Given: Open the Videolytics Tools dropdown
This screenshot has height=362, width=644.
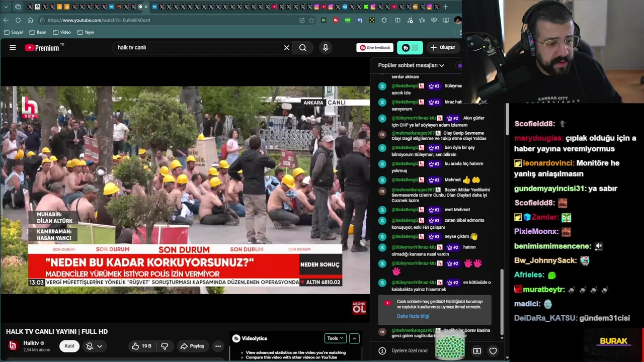Looking at the screenshot, I should coord(335,338).
